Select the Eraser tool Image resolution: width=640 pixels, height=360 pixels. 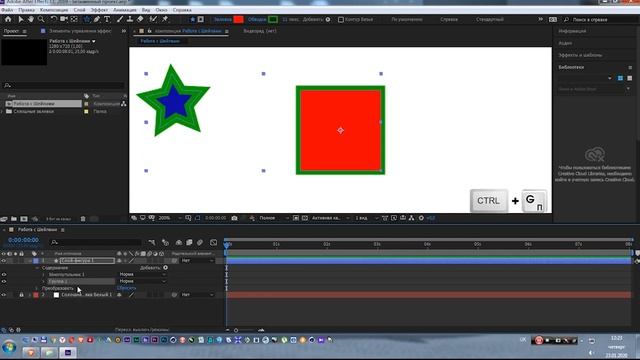click(140, 19)
